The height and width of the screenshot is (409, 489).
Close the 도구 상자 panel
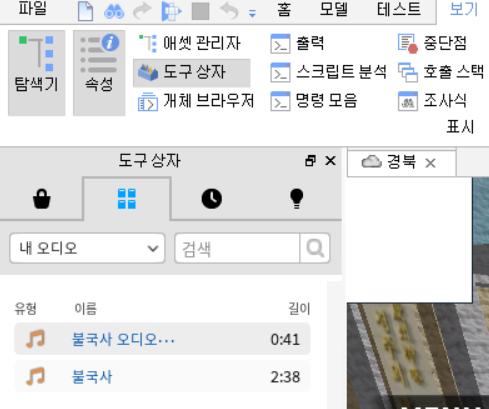coord(330,161)
